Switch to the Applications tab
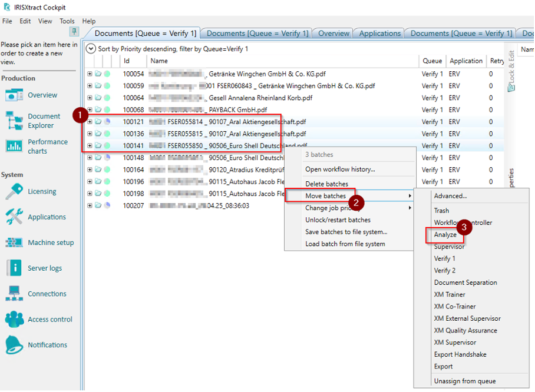 380,34
